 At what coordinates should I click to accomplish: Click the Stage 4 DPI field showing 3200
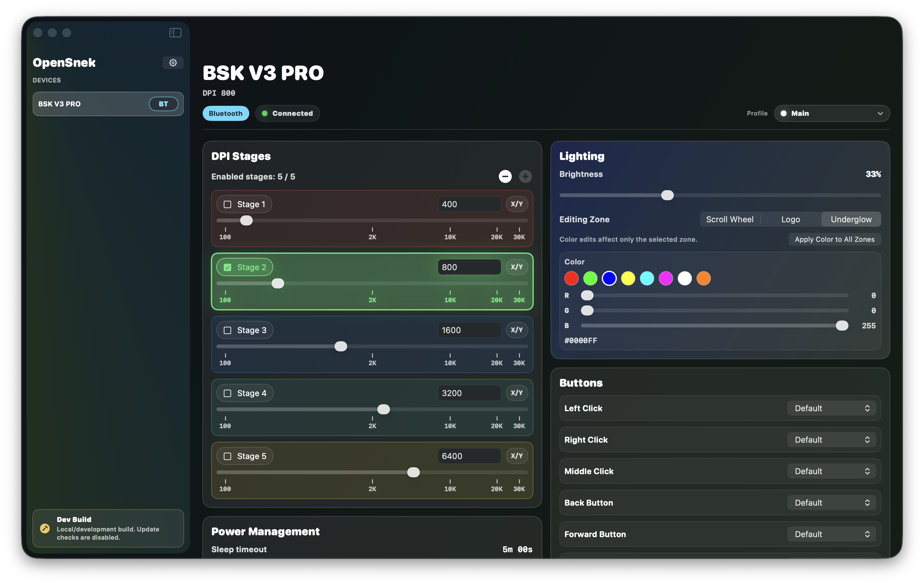(x=469, y=393)
